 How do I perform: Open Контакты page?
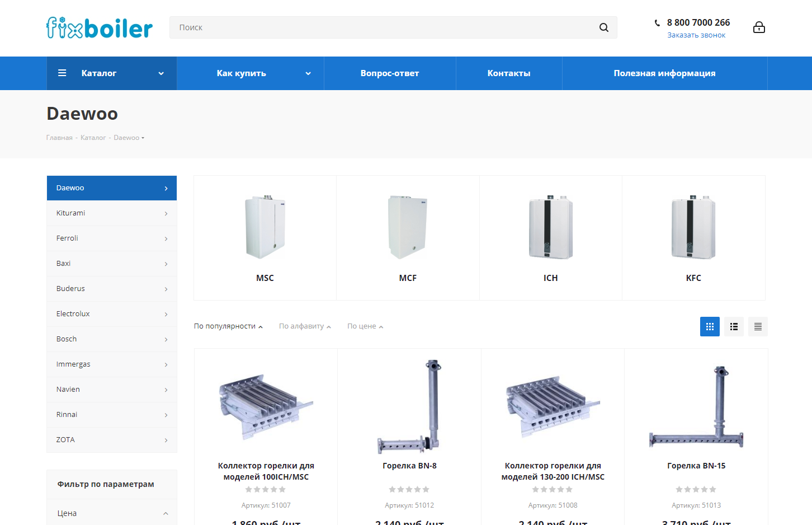point(509,73)
